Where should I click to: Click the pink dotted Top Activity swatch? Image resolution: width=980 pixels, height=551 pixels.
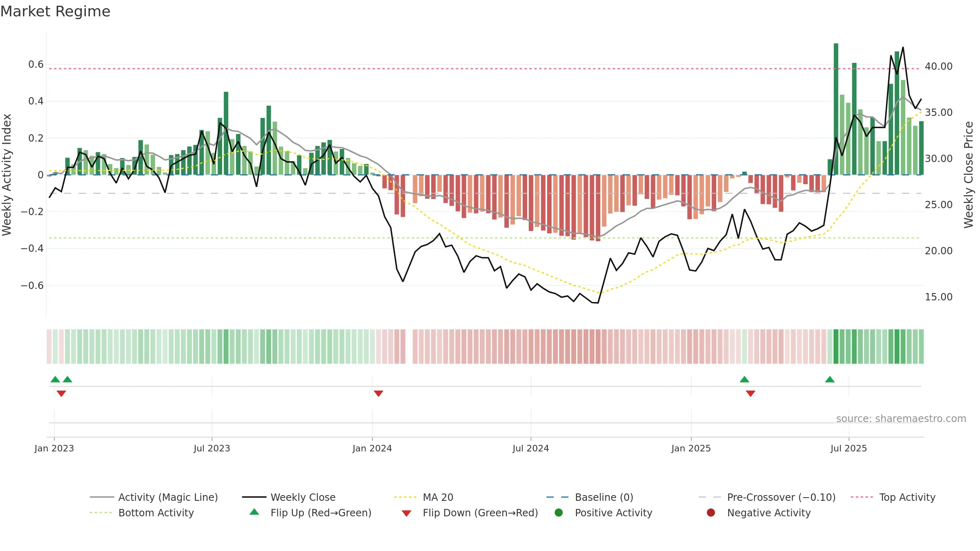(862, 497)
